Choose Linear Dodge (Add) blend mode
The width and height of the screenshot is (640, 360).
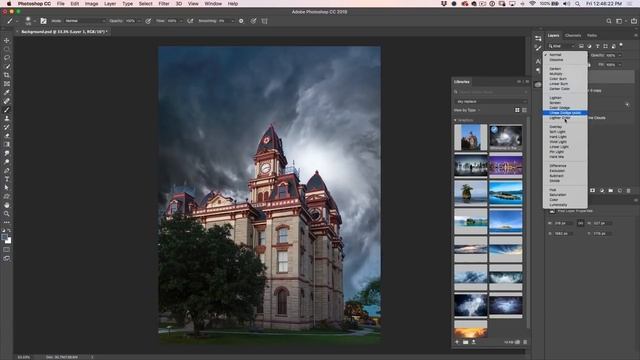coord(565,113)
